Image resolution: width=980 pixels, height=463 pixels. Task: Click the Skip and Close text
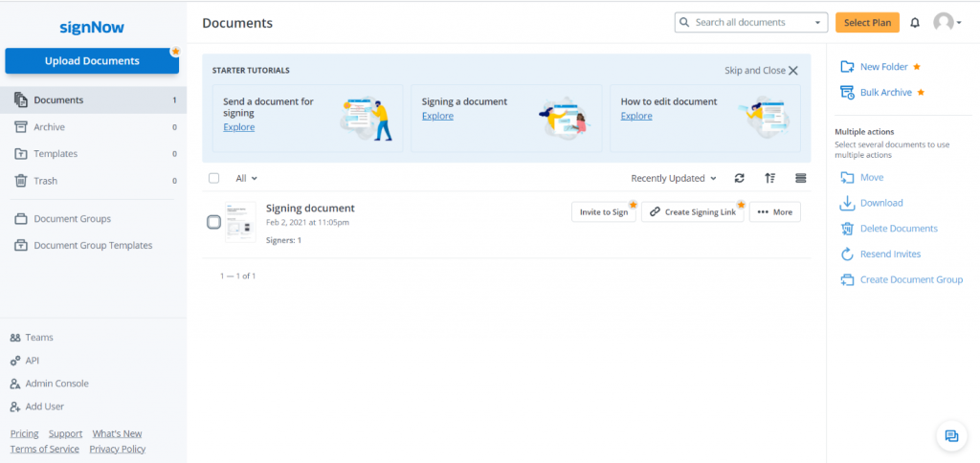click(x=755, y=71)
